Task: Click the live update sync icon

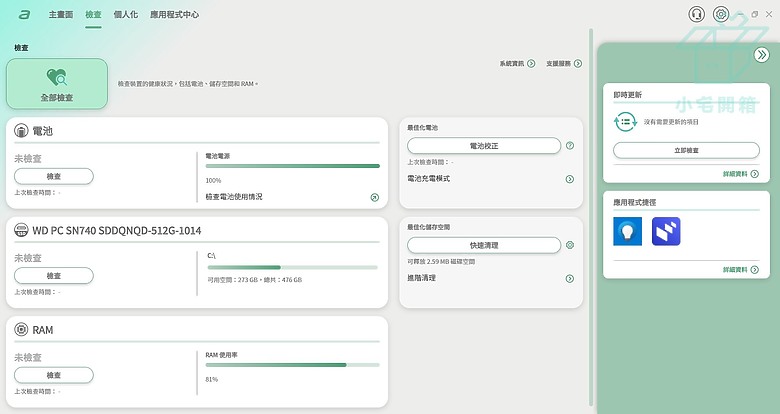Action: [625, 122]
